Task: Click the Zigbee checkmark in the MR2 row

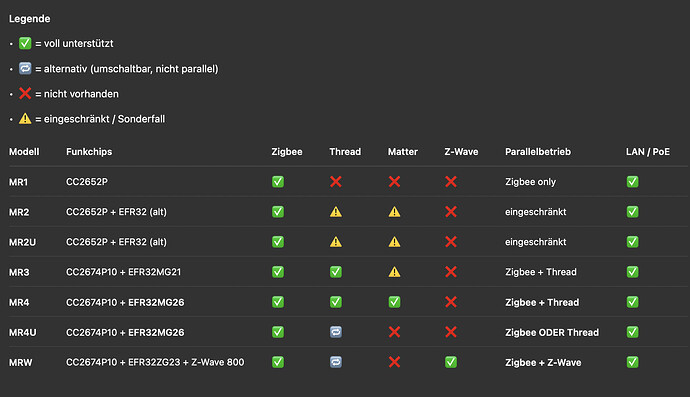Action: (x=278, y=212)
